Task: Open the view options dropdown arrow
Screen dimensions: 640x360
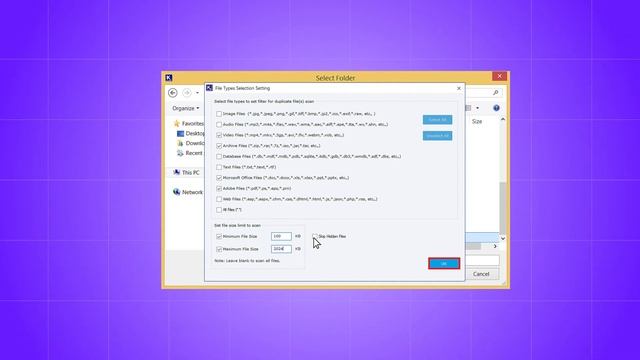Action: click(478, 108)
